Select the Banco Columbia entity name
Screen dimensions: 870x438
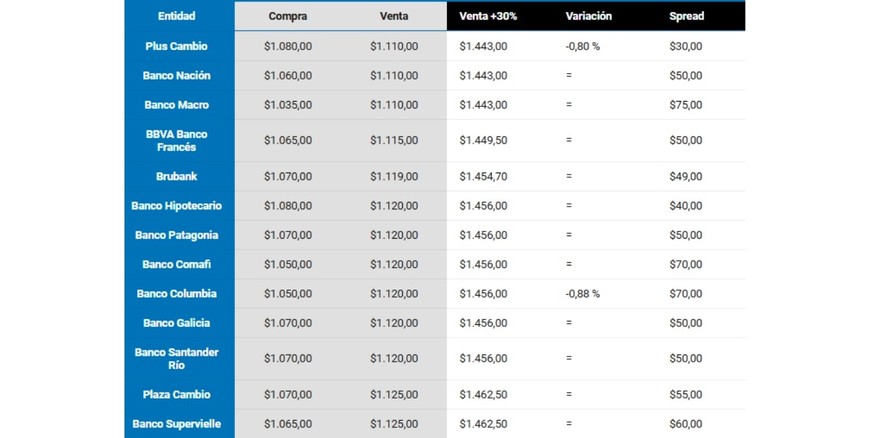pyautogui.click(x=177, y=294)
